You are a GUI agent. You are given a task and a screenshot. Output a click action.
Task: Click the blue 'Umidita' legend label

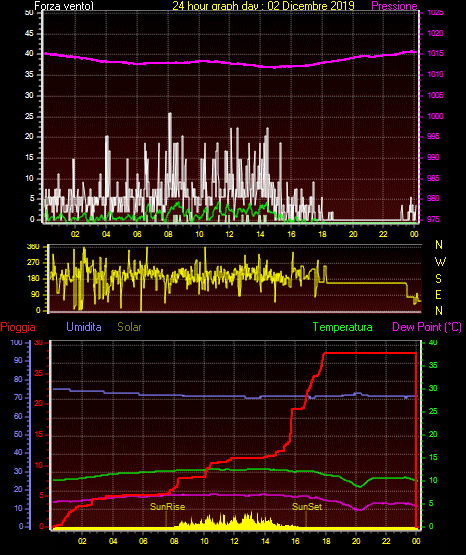tap(84, 326)
